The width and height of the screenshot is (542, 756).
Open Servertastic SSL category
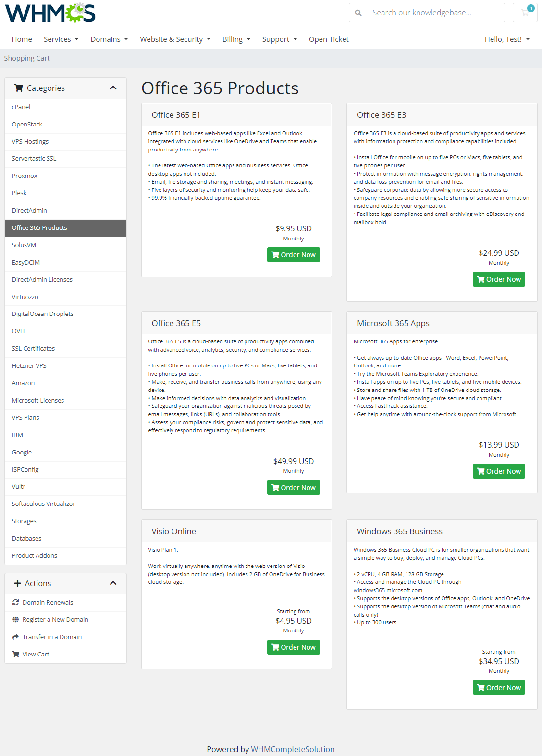pyautogui.click(x=66, y=159)
